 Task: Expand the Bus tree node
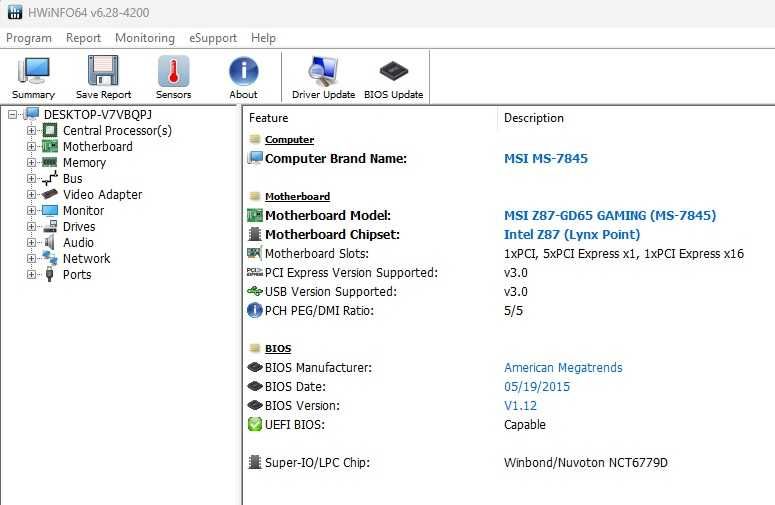coord(31,178)
